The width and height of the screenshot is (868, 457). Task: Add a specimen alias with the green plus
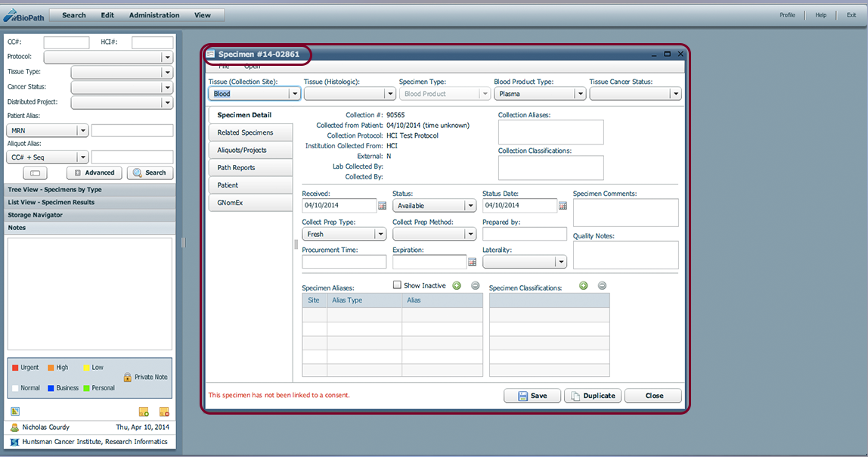tap(457, 286)
